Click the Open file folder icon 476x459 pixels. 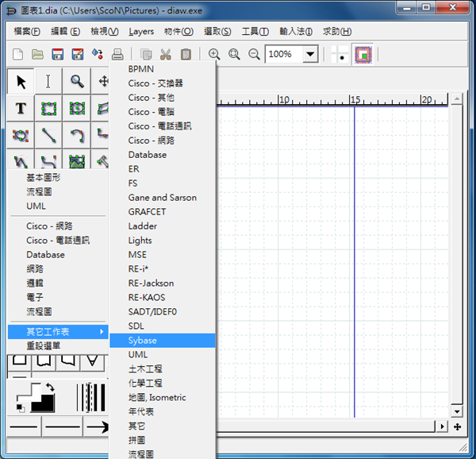tap(37, 55)
